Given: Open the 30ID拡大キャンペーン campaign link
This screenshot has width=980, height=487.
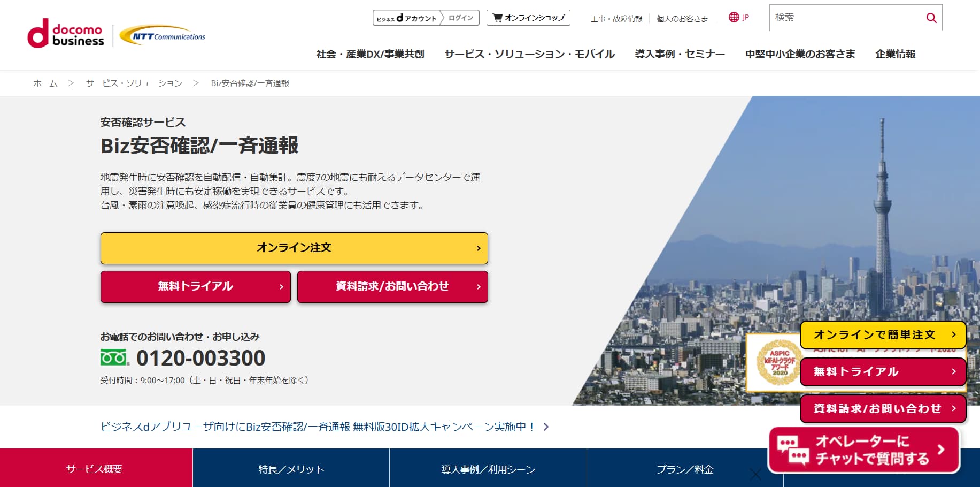Looking at the screenshot, I should tap(318, 427).
